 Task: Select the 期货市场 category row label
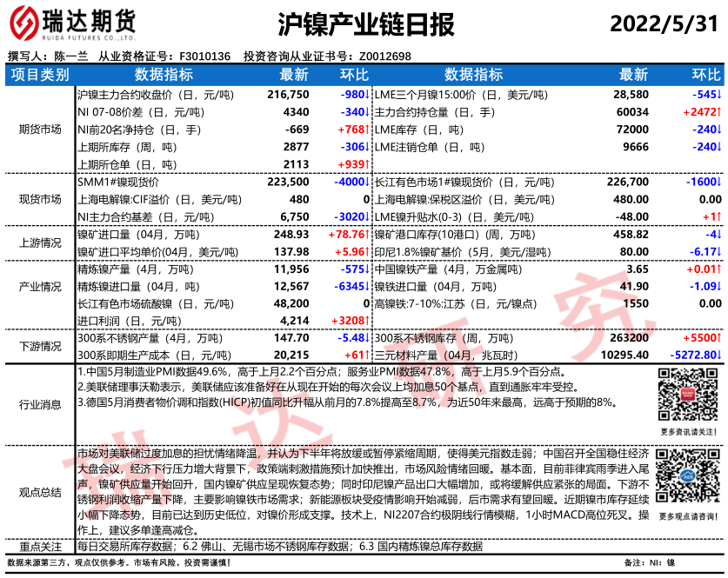tap(40, 130)
